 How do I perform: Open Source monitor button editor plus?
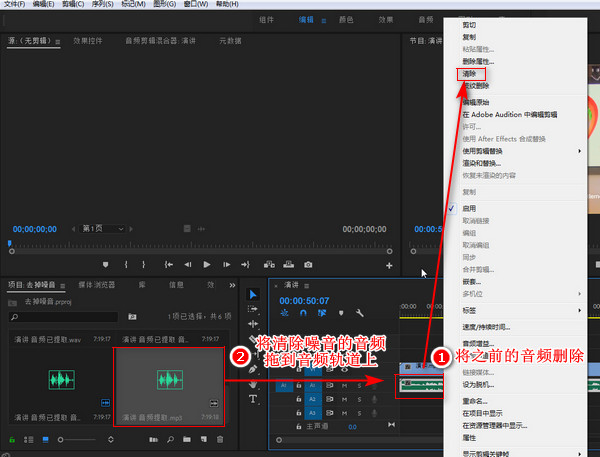[x=389, y=266]
